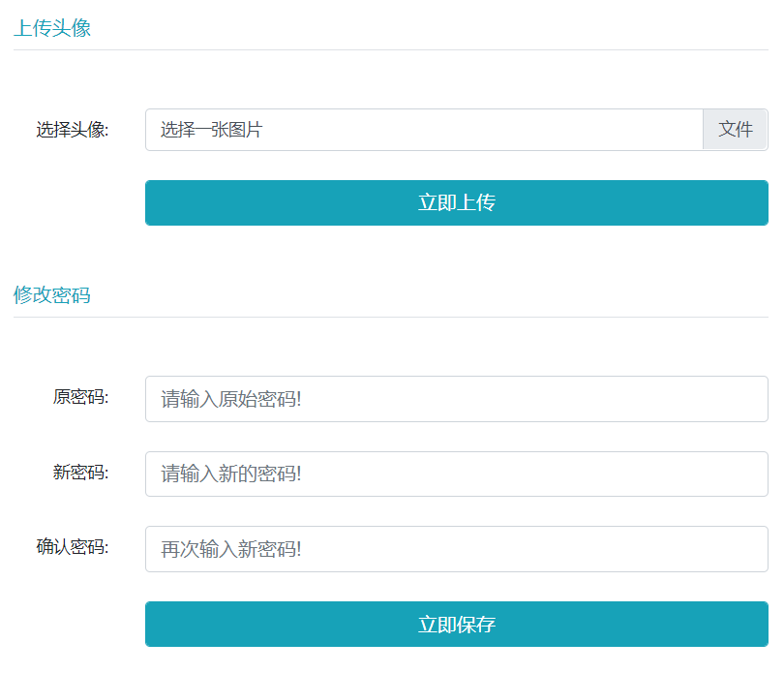Save the new password with the teal save button
This screenshot has width=784, height=673.
[456, 625]
